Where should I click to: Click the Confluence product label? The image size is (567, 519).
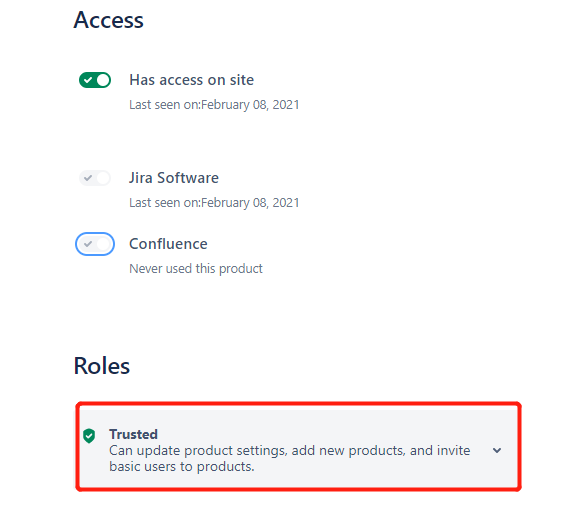(x=169, y=244)
